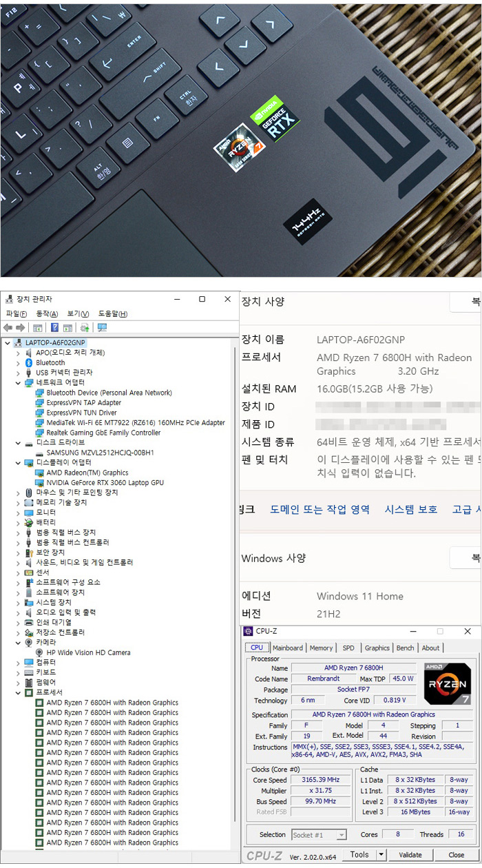This screenshot has width=482, height=868.
Task: Select SAMSUNG MZVL2512HCJQ-00BH1 drive
Action: click(100, 453)
